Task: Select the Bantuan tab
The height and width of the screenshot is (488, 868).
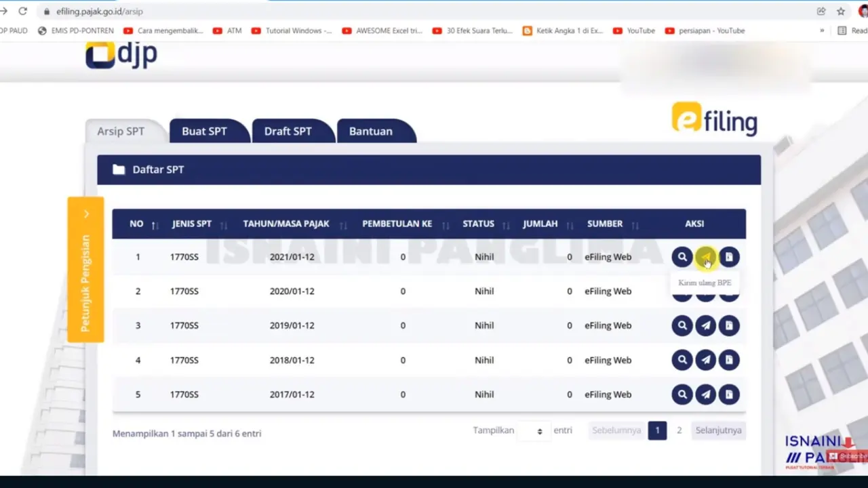Action: 371,131
